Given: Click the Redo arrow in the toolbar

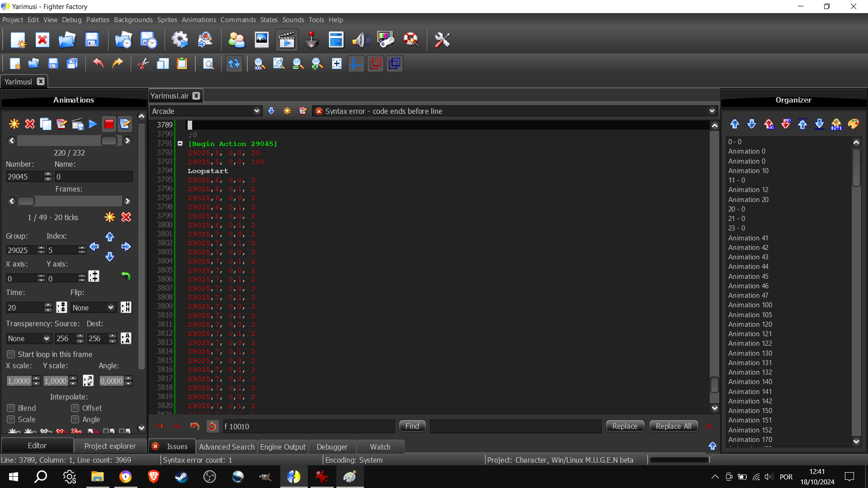Looking at the screenshot, I should pos(118,64).
